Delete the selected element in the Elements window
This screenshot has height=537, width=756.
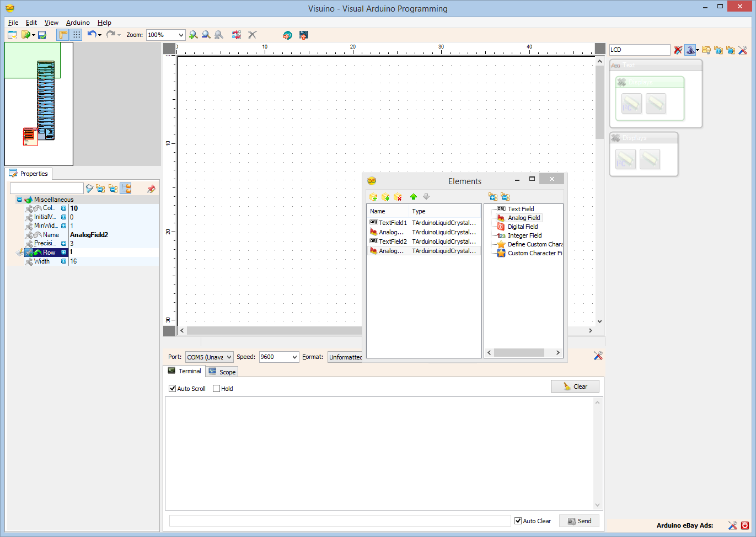coord(398,197)
